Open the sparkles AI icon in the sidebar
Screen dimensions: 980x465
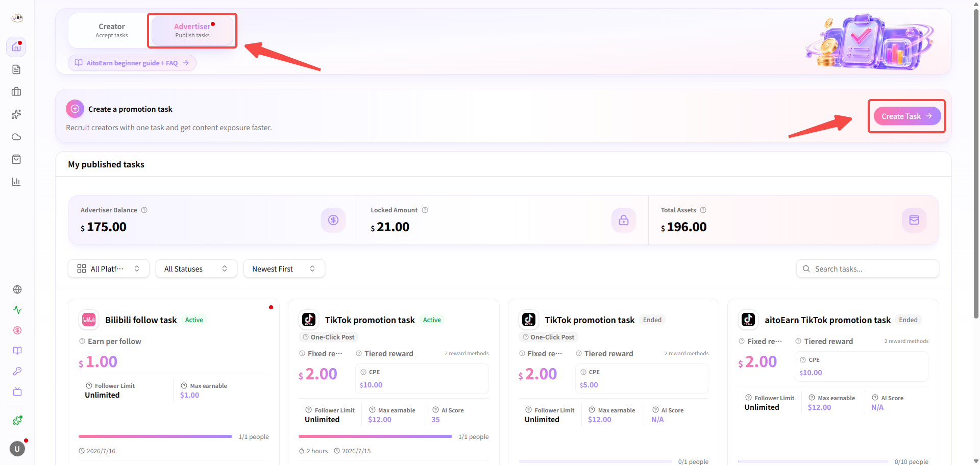[x=16, y=114]
